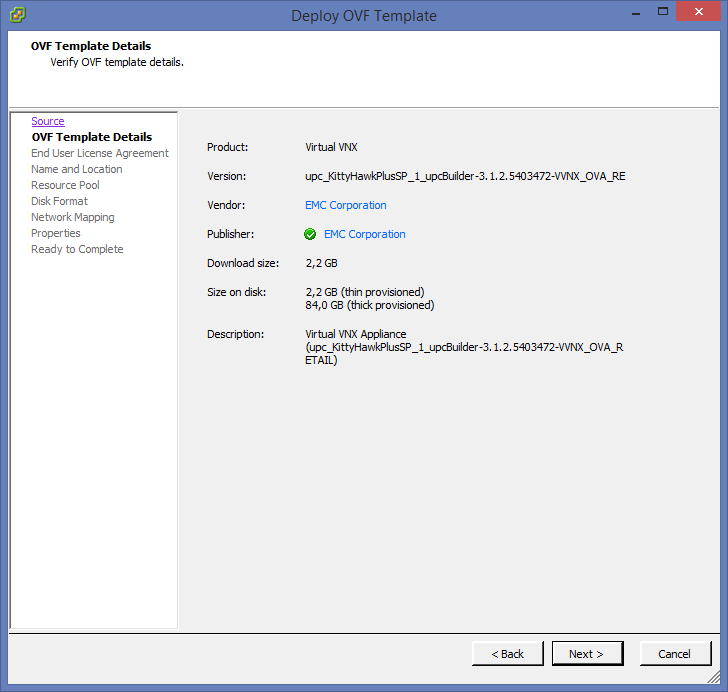Image resolution: width=728 pixels, height=692 pixels.
Task: Jump to the Name and Location step
Action: (x=77, y=169)
